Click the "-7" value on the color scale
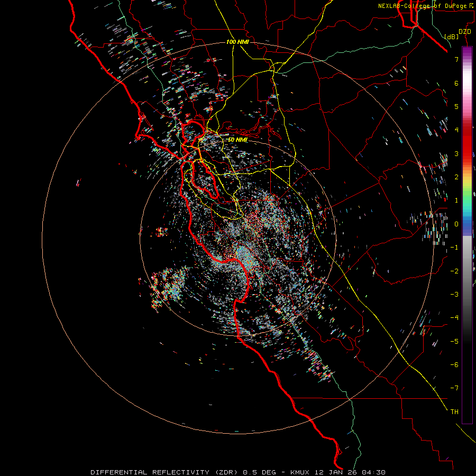 [x=454, y=388]
